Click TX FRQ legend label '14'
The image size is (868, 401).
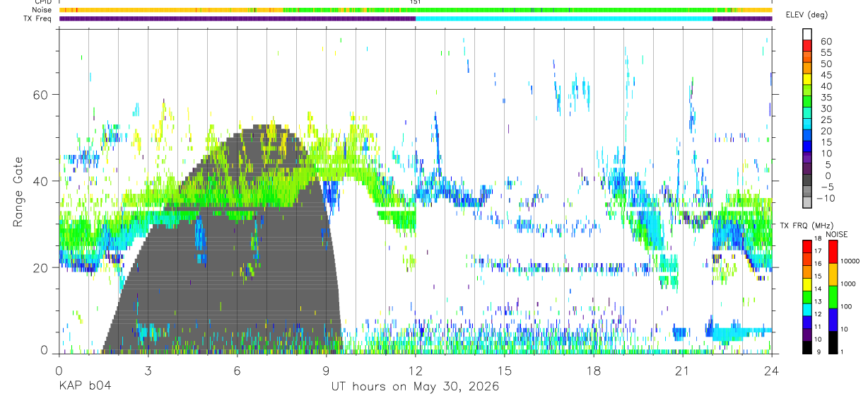coord(819,289)
